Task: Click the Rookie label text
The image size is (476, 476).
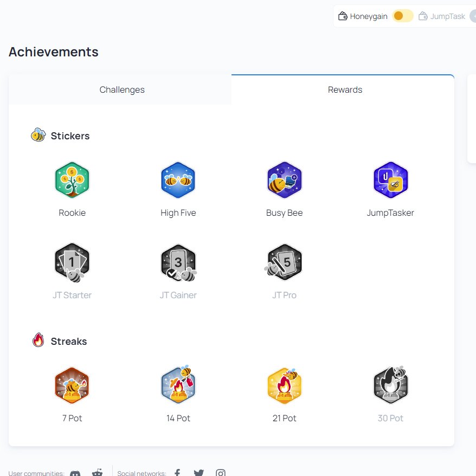Action: [72, 213]
